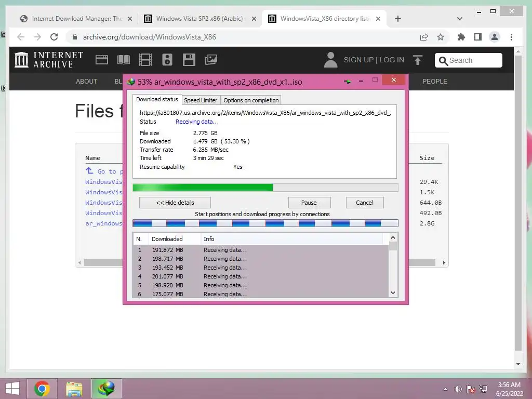Screen dimensions: 532x399
Task: Open Chrome extensions puzzle icon
Action: 461,37
